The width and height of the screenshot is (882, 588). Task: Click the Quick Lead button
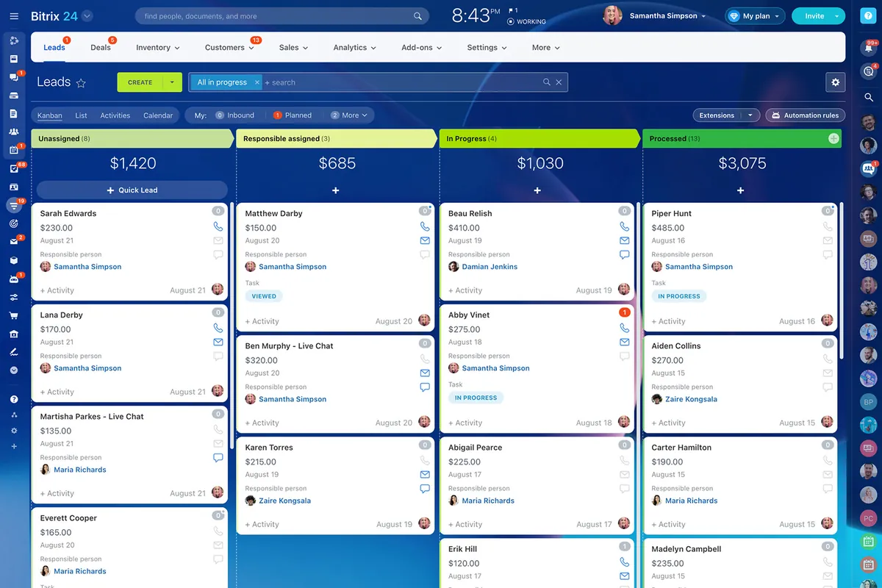[132, 190]
